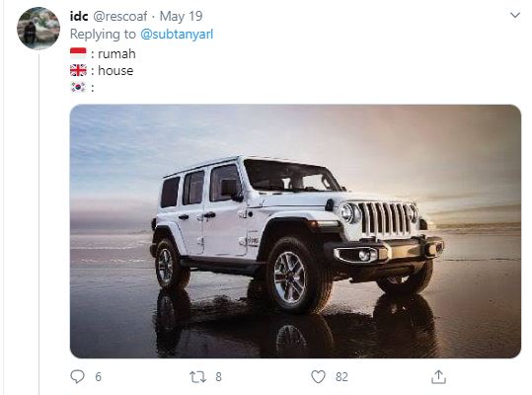Click the reply count of 6
The width and height of the screenshot is (532, 395).
98,377
